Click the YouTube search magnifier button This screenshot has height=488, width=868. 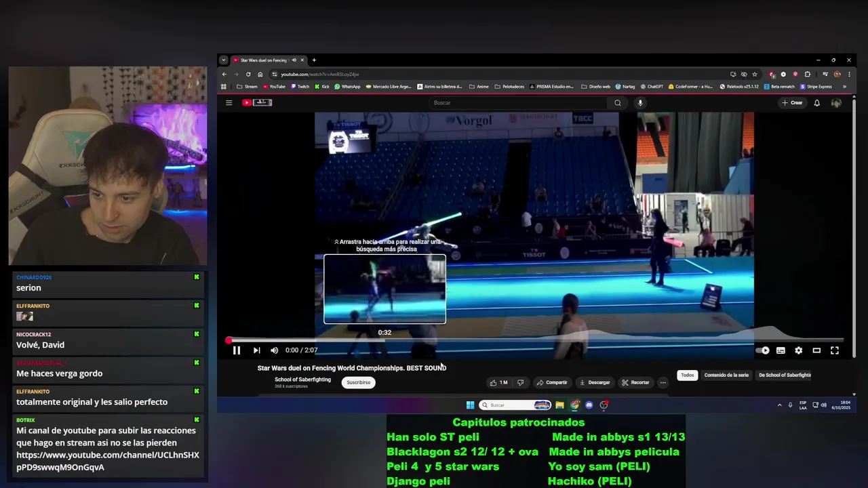pos(617,103)
